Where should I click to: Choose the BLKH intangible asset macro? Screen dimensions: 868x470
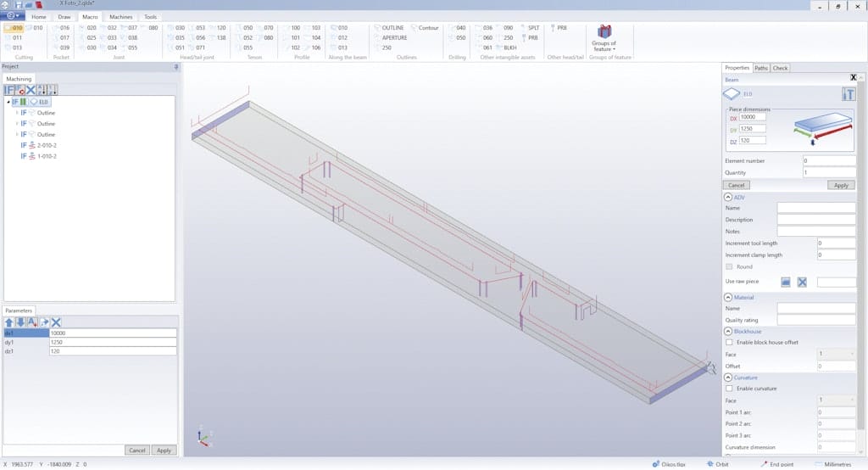pos(509,48)
